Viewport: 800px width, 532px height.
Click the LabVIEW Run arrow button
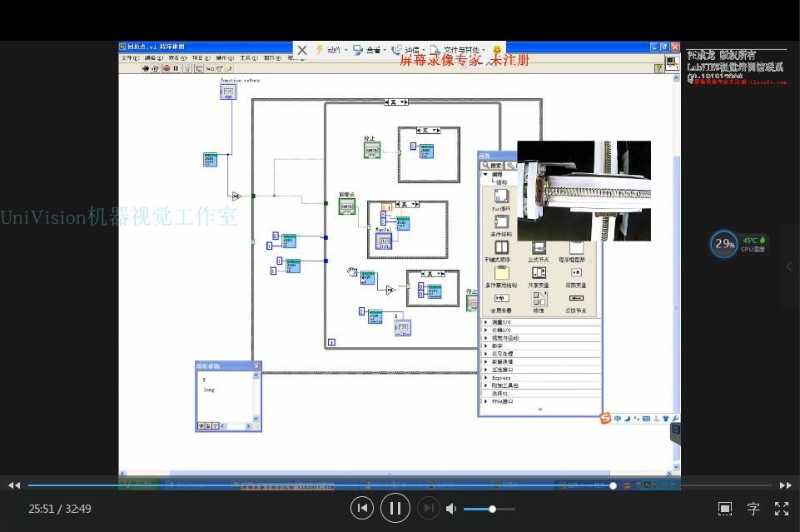pos(146,68)
